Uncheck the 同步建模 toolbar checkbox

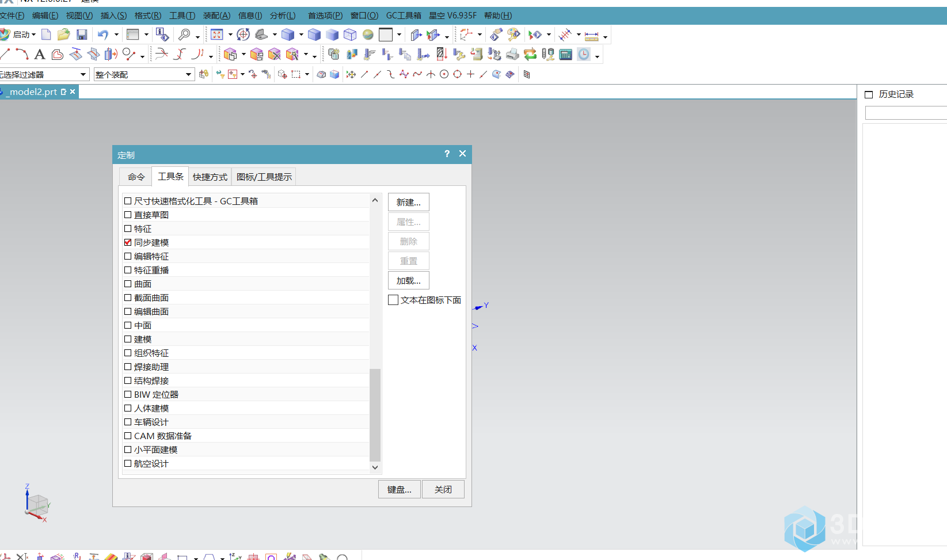(128, 242)
